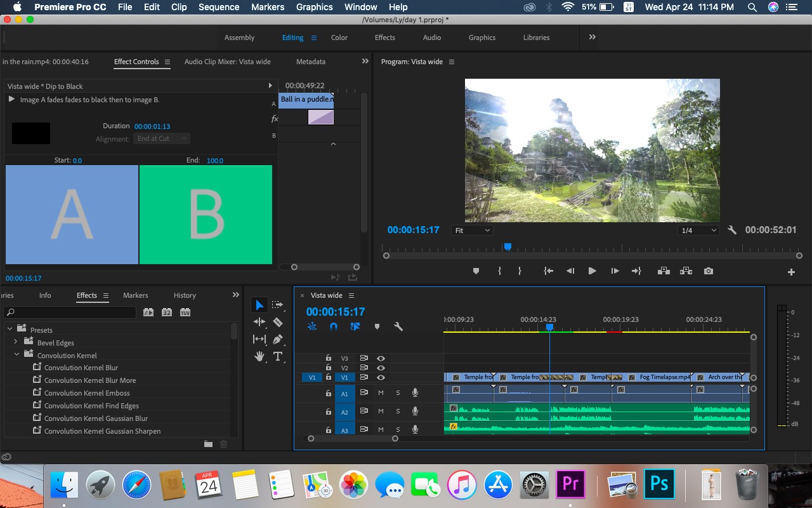Open the 1/4 playback resolution dropdown
This screenshot has width=812, height=508.
(698, 231)
